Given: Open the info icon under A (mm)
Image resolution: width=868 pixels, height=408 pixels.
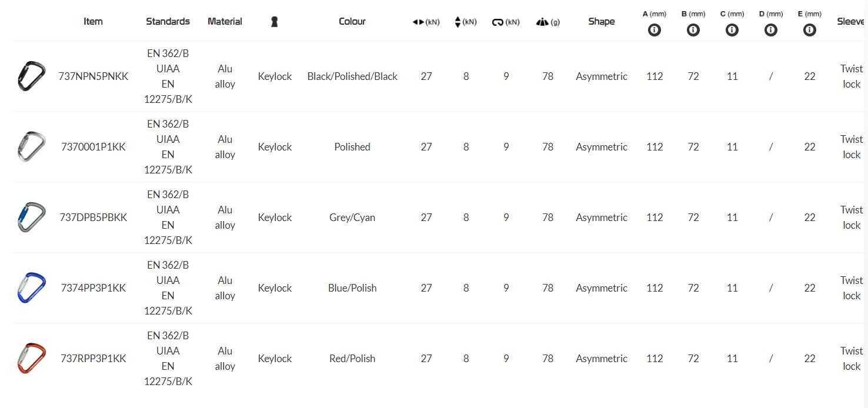Looking at the screenshot, I should click(x=655, y=30).
